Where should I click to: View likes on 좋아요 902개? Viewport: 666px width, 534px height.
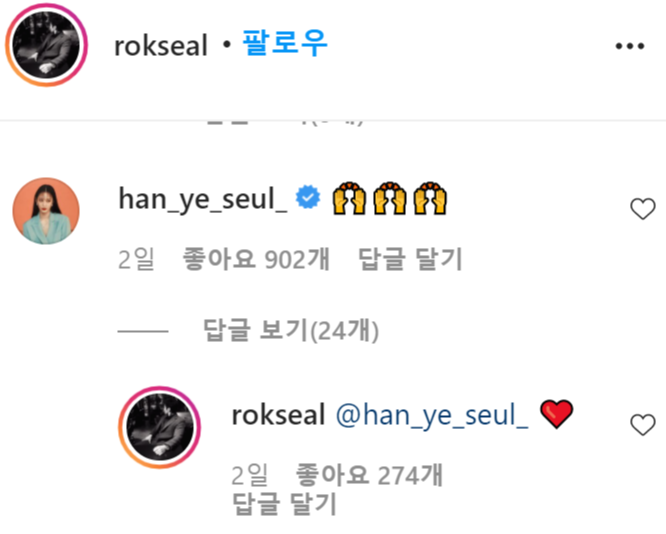(256, 259)
